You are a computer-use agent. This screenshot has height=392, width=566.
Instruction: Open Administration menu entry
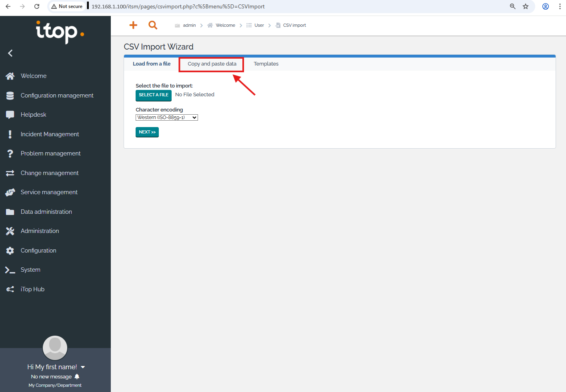coord(40,231)
